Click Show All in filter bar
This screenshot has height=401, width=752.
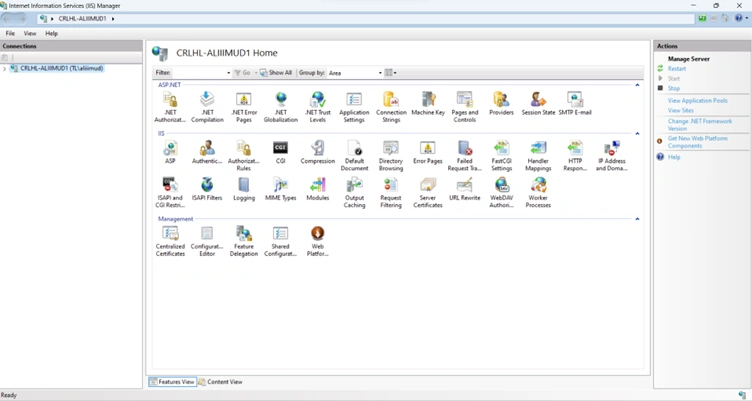click(x=276, y=73)
